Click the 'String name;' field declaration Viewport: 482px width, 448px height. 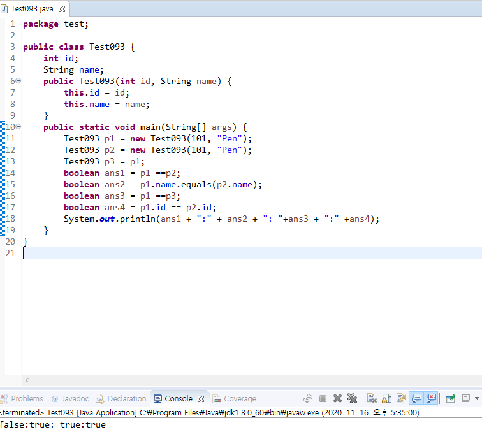click(x=73, y=69)
